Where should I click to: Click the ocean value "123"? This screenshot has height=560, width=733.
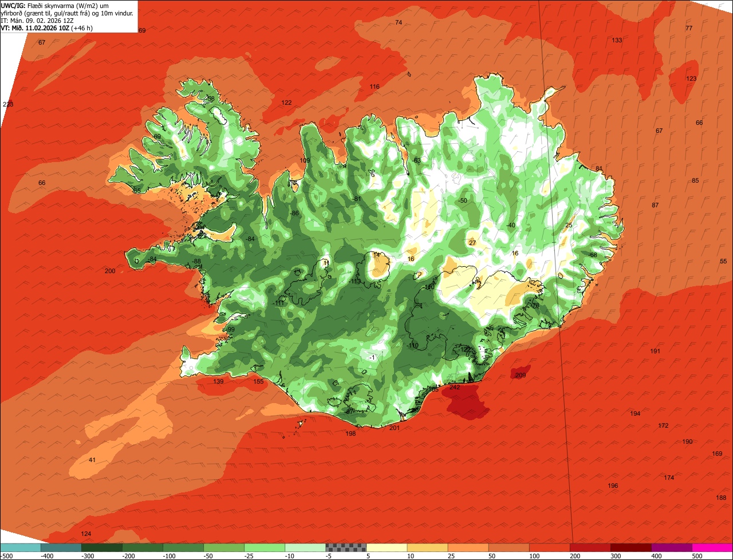click(691, 78)
